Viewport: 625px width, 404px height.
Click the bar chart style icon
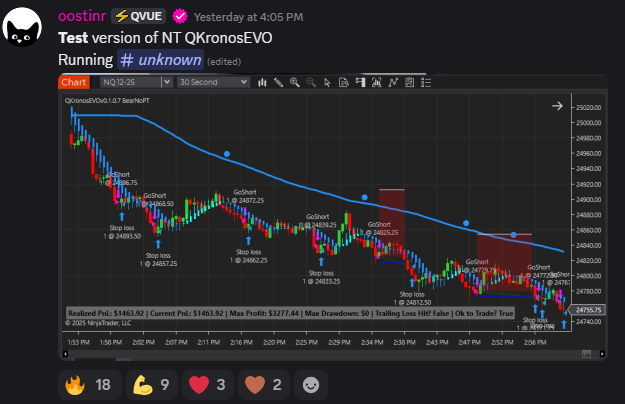pos(262,83)
